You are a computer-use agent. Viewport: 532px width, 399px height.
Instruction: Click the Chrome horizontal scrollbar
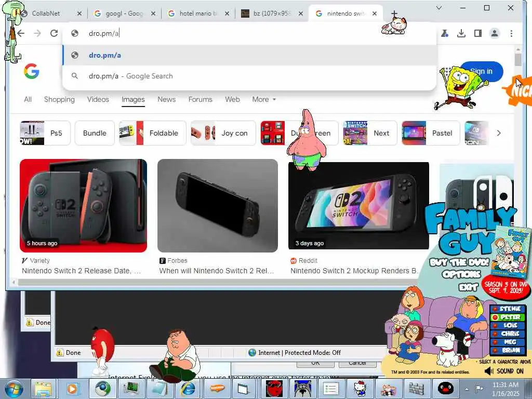[x=217, y=282]
